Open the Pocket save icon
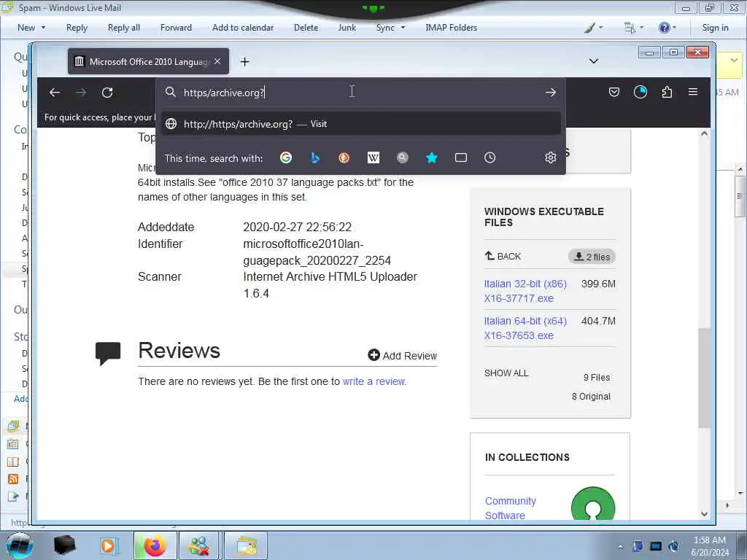Image resolution: width=747 pixels, height=560 pixels. click(614, 92)
